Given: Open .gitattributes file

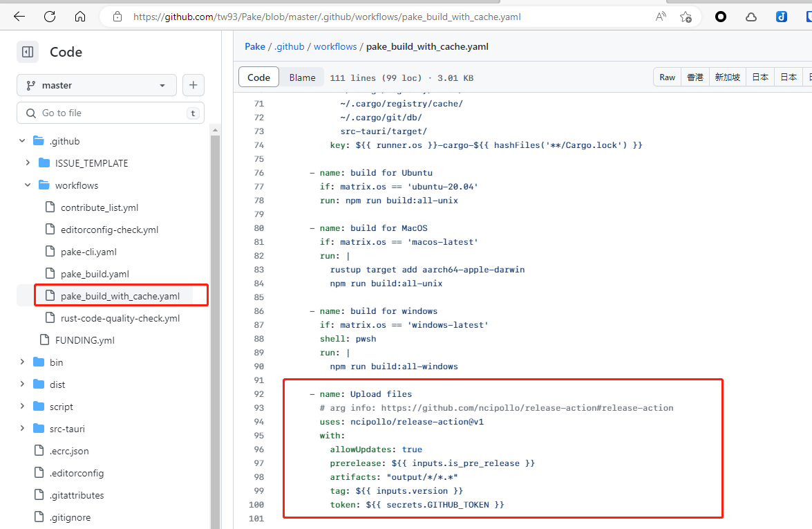Looking at the screenshot, I should point(77,495).
